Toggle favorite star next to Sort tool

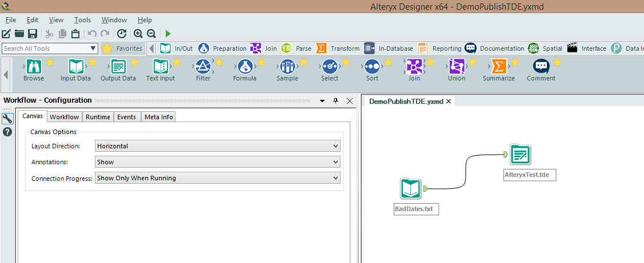tap(388, 62)
